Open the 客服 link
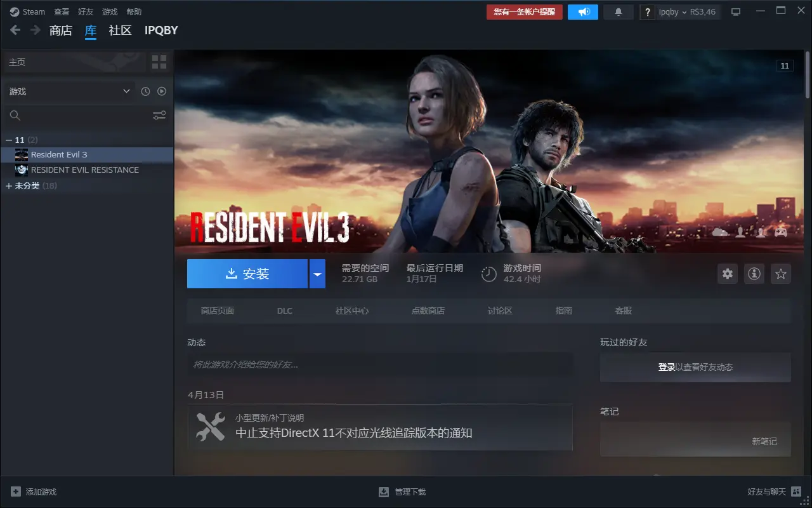The width and height of the screenshot is (812, 508). [x=624, y=311]
